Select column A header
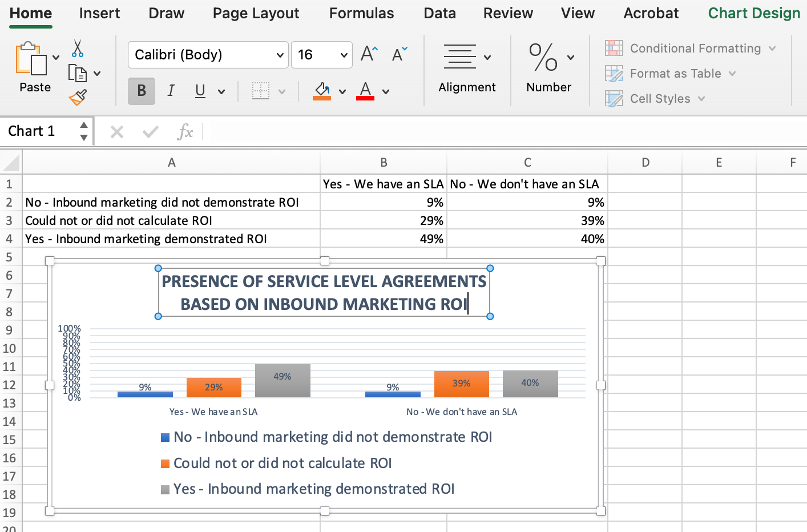Screen dimensions: 807x532 (171, 163)
